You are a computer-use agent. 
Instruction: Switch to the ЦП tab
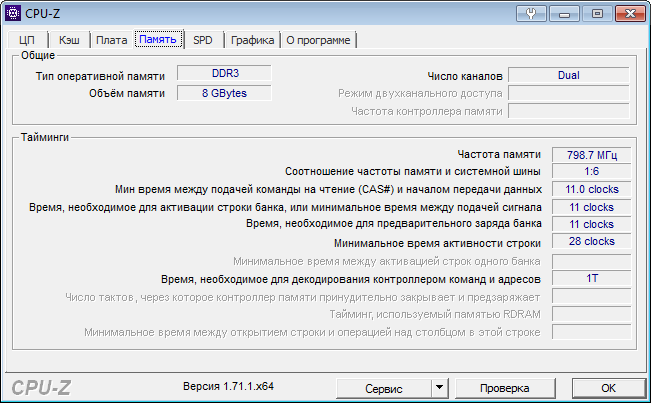pyautogui.click(x=27, y=40)
